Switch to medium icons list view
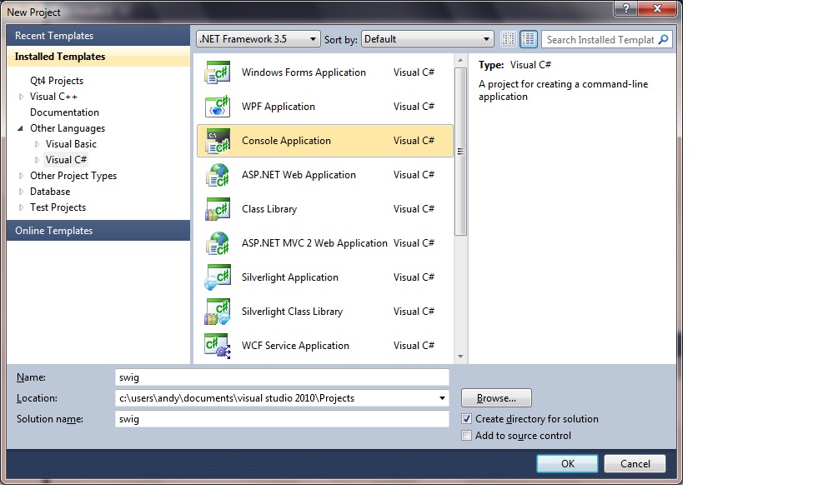Screen dimensions: 833x504 click(x=528, y=39)
